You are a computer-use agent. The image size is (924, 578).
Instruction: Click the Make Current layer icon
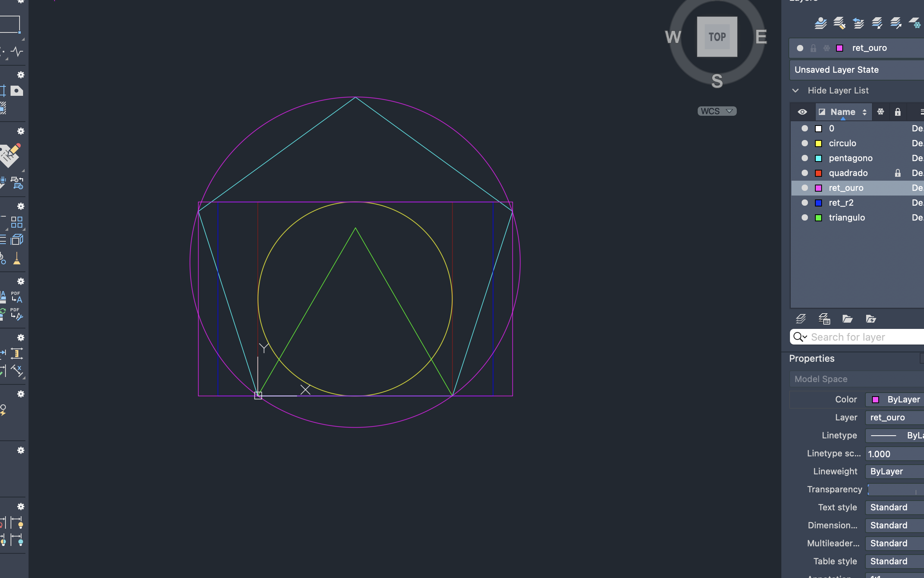820,23
